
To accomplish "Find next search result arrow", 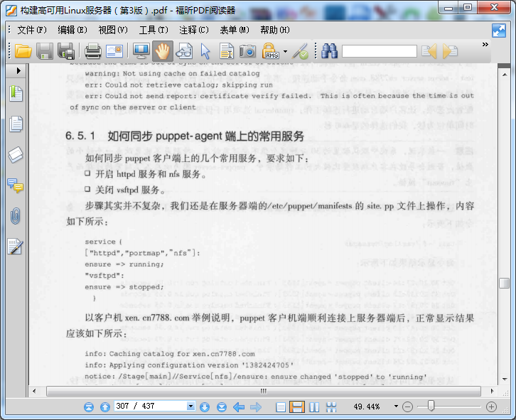I will (450, 51).
